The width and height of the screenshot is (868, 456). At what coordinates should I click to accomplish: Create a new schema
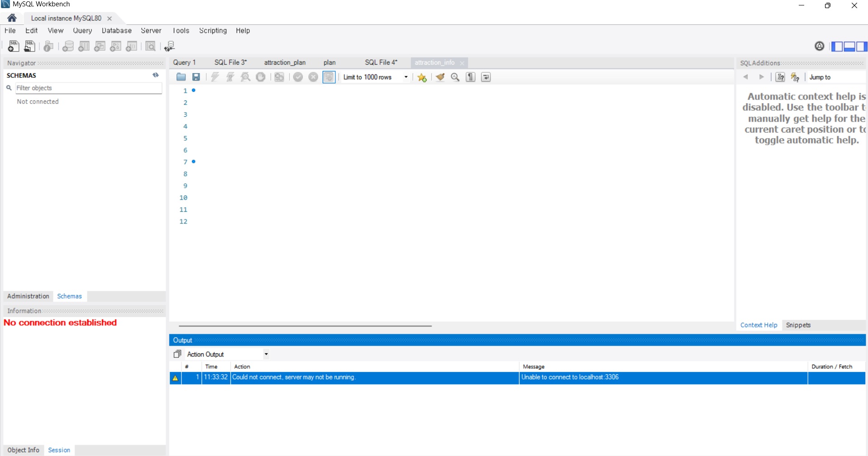tap(68, 46)
